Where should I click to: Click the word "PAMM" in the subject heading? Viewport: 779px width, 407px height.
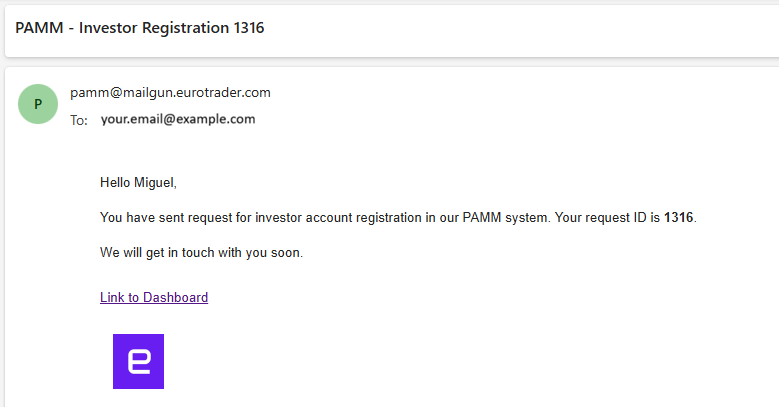(36, 28)
